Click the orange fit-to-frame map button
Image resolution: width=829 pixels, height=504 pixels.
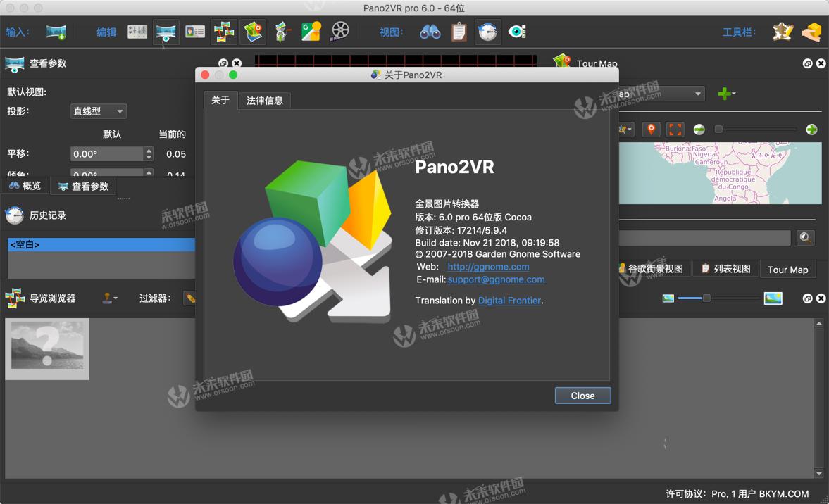click(x=675, y=130)
